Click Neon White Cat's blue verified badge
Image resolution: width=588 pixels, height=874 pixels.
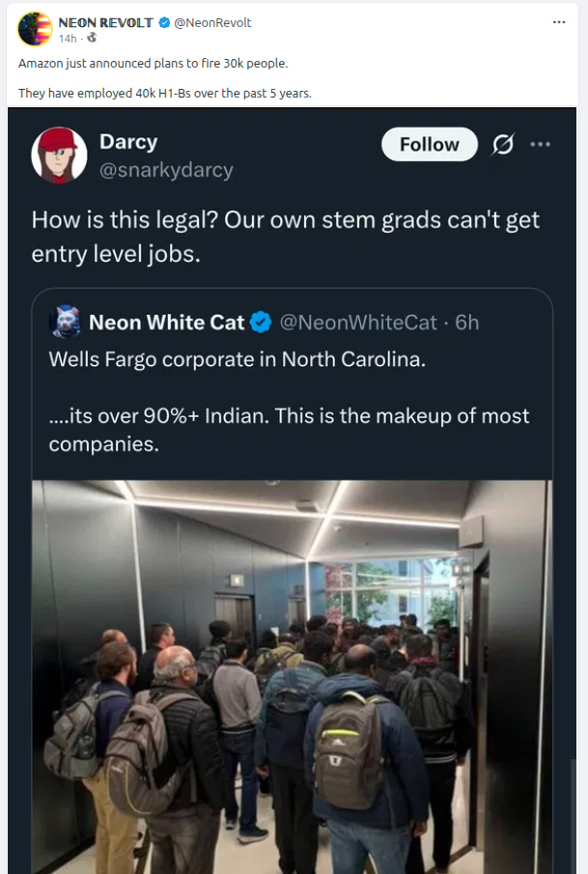pyautogui.click(x=261, y=323)
